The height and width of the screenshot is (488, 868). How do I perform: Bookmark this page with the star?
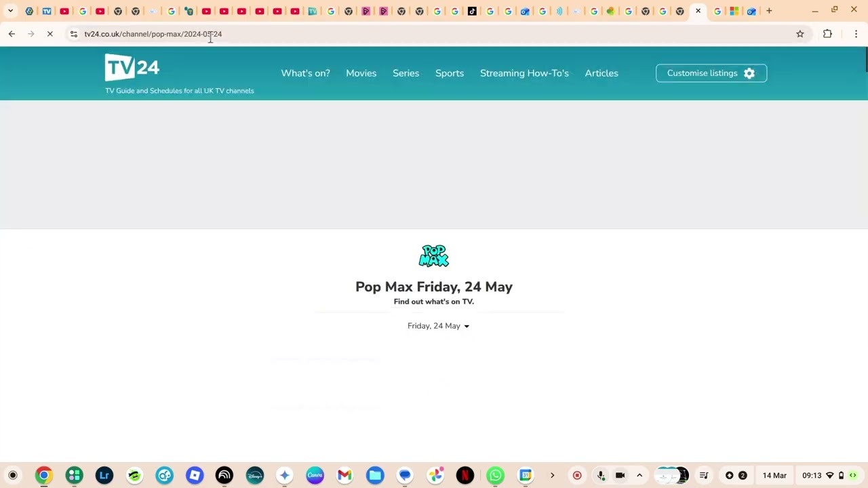[800, 34]
